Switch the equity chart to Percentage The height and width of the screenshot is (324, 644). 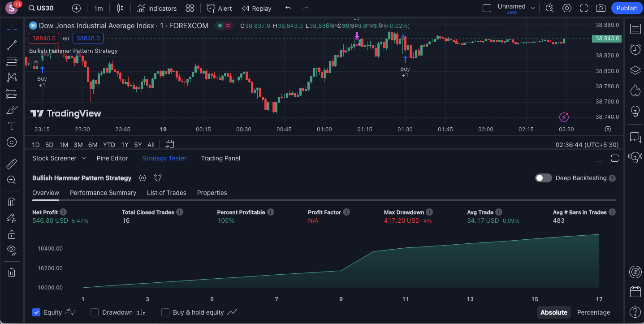tap(593, 312)
